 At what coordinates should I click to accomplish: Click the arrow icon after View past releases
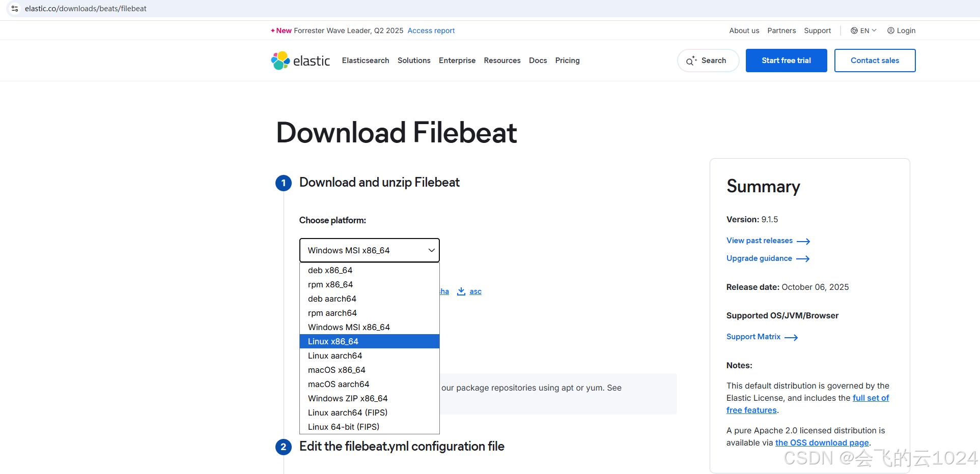tap(803, 241)
